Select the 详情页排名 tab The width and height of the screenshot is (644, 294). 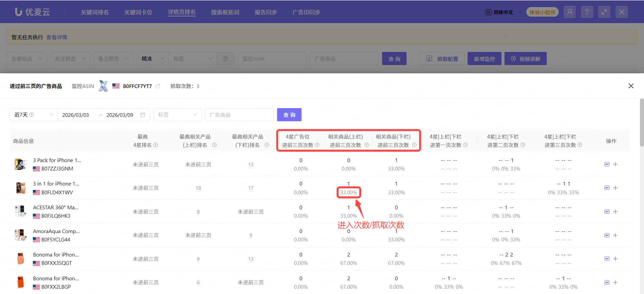pyautogui.click(x=182, y=12)
